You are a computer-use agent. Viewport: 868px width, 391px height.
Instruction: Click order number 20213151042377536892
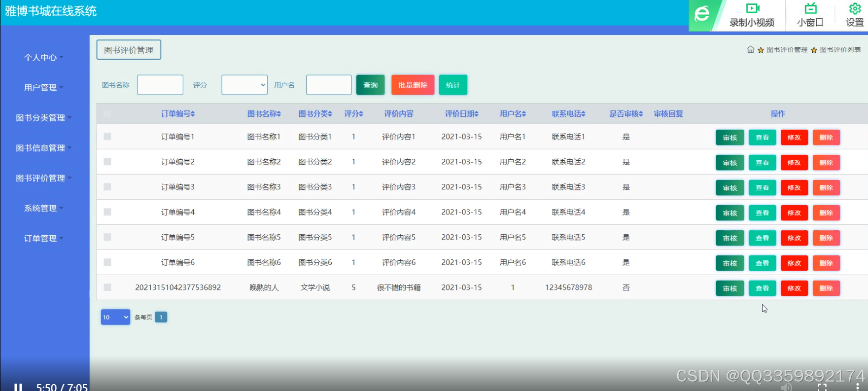[178, 287]
